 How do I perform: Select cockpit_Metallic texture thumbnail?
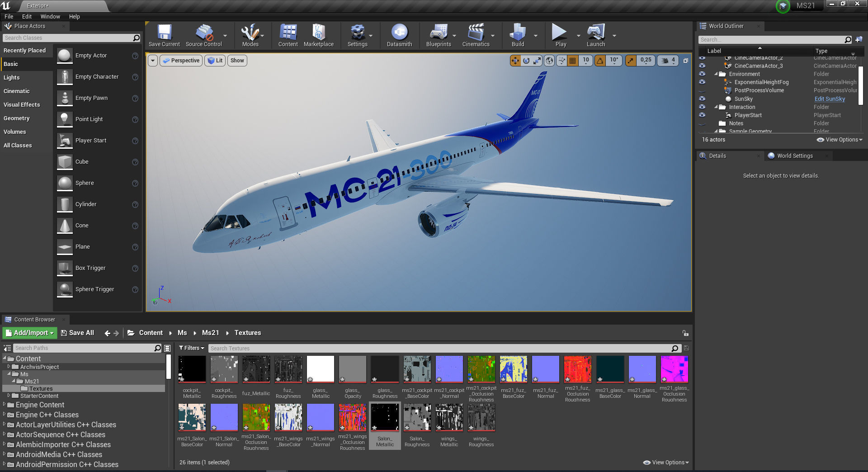(x=192, y=369)
